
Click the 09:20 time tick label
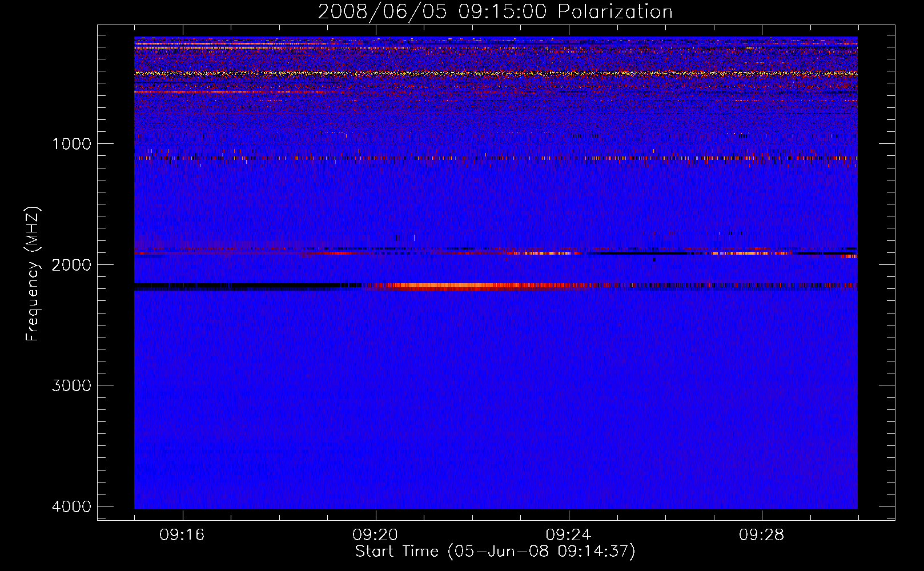point(375,535)
